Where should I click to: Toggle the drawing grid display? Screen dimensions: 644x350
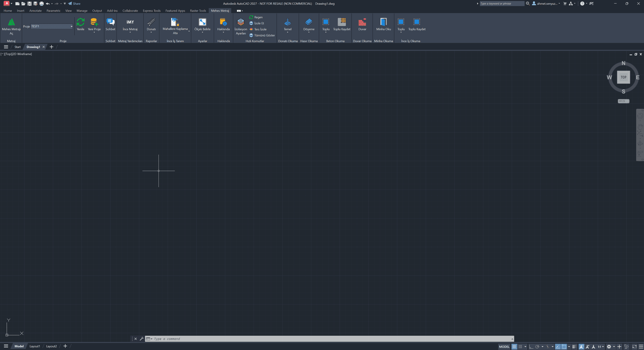pyautogui.click(x=514, y=346)
